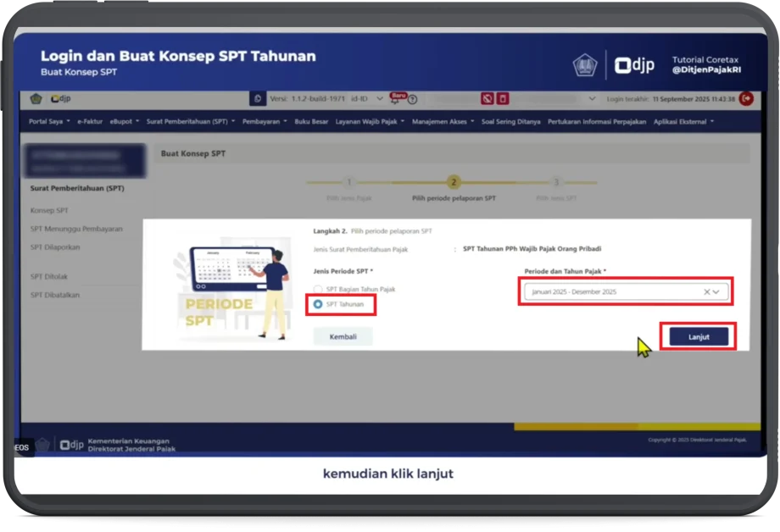Open the Portal Saya menu
The width and height of the screenshot is (780, 532).
coord(49,121)
